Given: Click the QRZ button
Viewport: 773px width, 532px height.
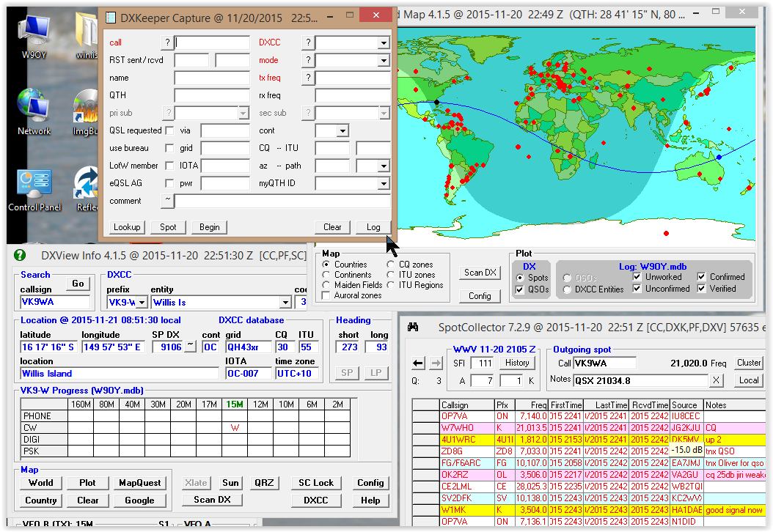Looking at the screenshot, I should point(264,483).
